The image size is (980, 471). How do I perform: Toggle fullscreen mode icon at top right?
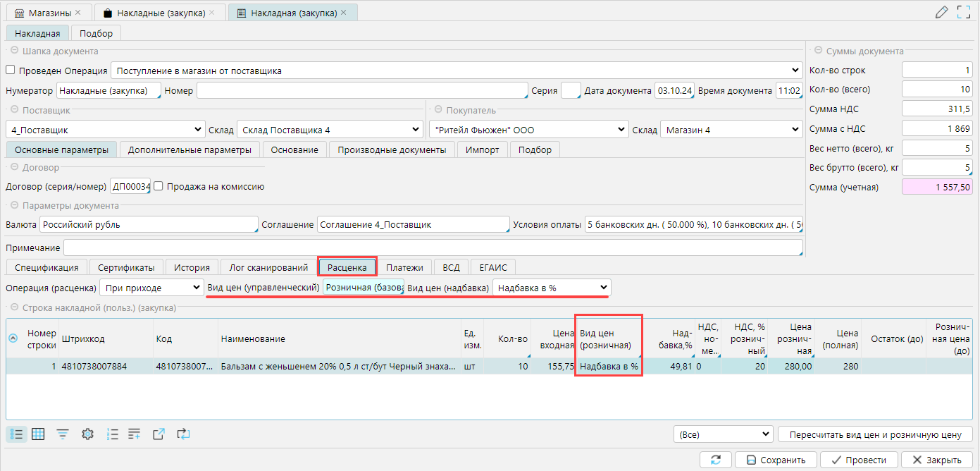[964, 12]
